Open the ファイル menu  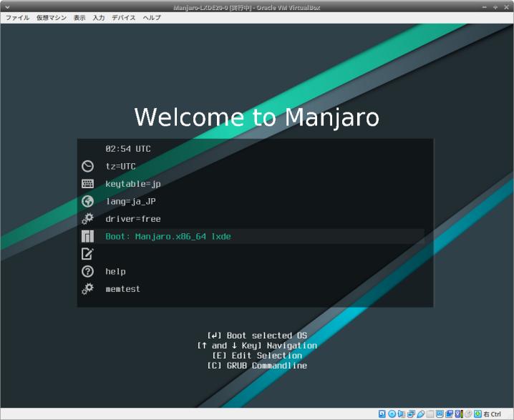[17, 18]
